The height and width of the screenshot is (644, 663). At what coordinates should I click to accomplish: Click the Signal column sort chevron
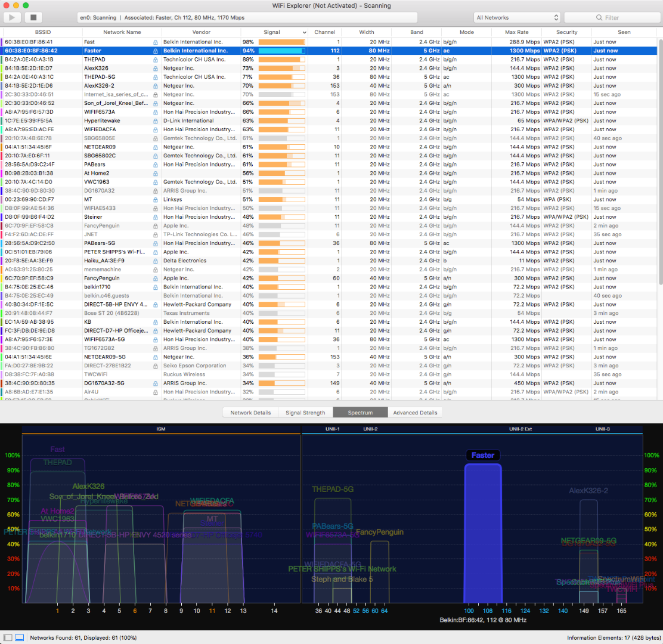304,33
